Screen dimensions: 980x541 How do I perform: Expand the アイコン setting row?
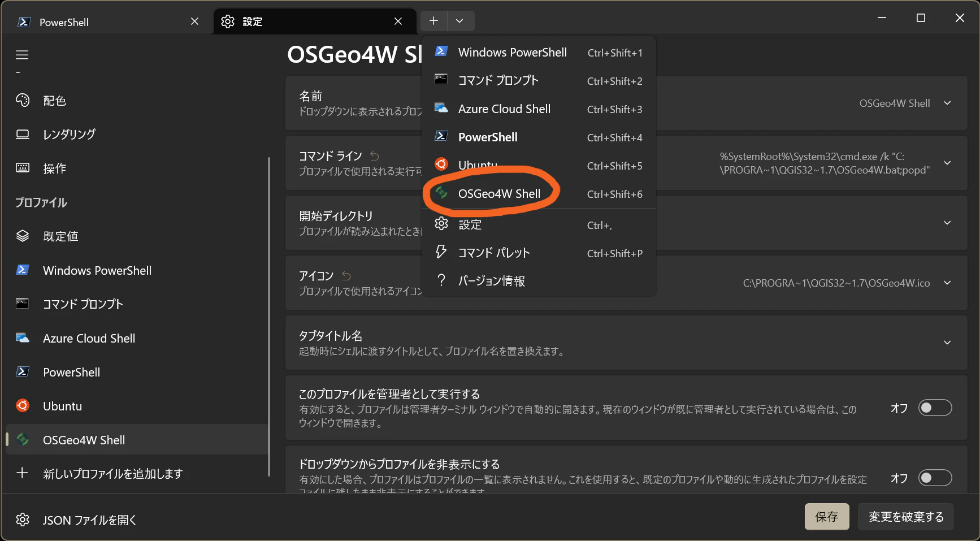(948, 283)
